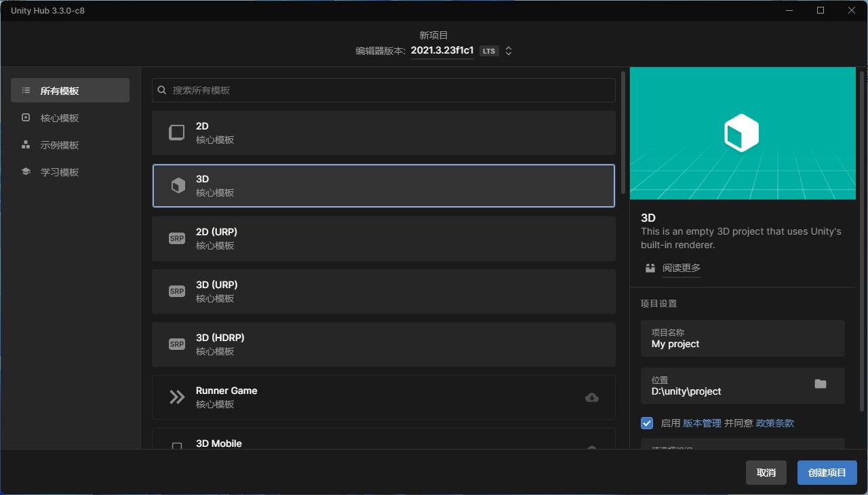Screen dimensions: 868x495
Task: Open editor version 2021.3.23f1c1 dropdown
Action: point(442,51)
